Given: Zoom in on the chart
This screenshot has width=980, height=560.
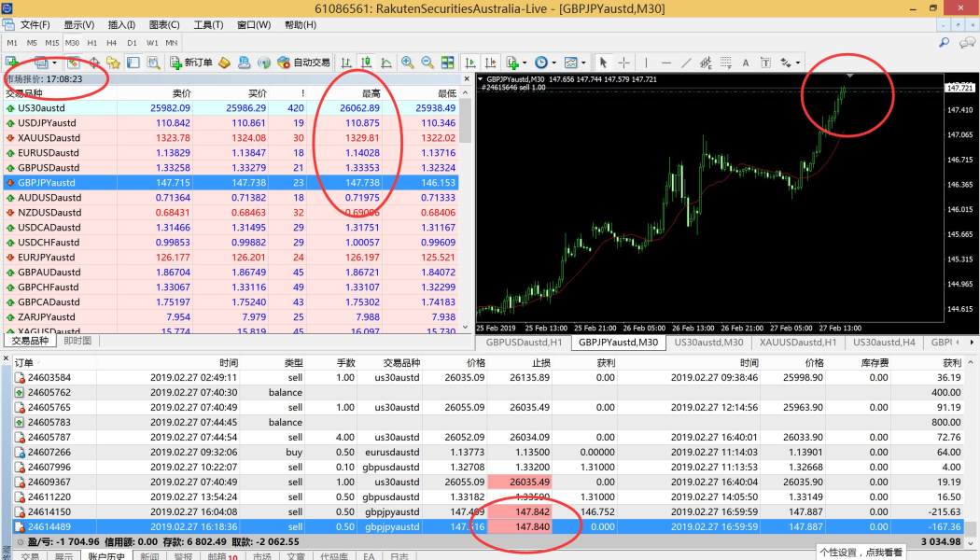Looking at the screenshot, I should (x=408, y=63).
